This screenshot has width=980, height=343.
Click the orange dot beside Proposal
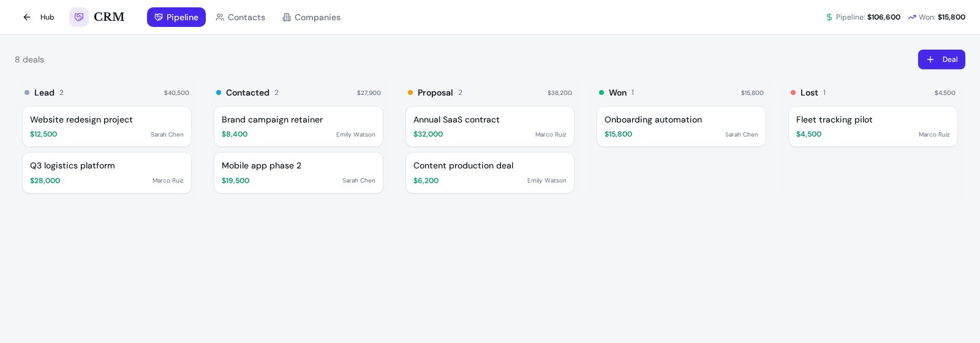pos(410,92)
